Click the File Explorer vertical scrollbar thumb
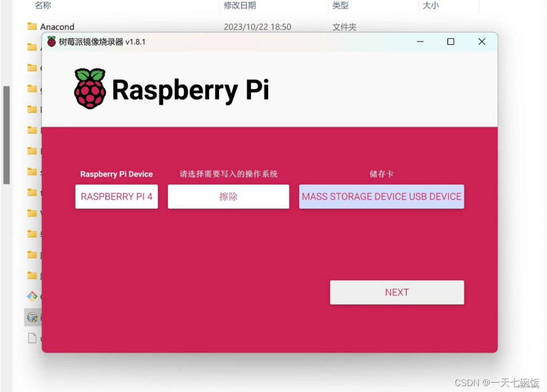547x392 pixels. pyautogui.click(x=6, y=135)
